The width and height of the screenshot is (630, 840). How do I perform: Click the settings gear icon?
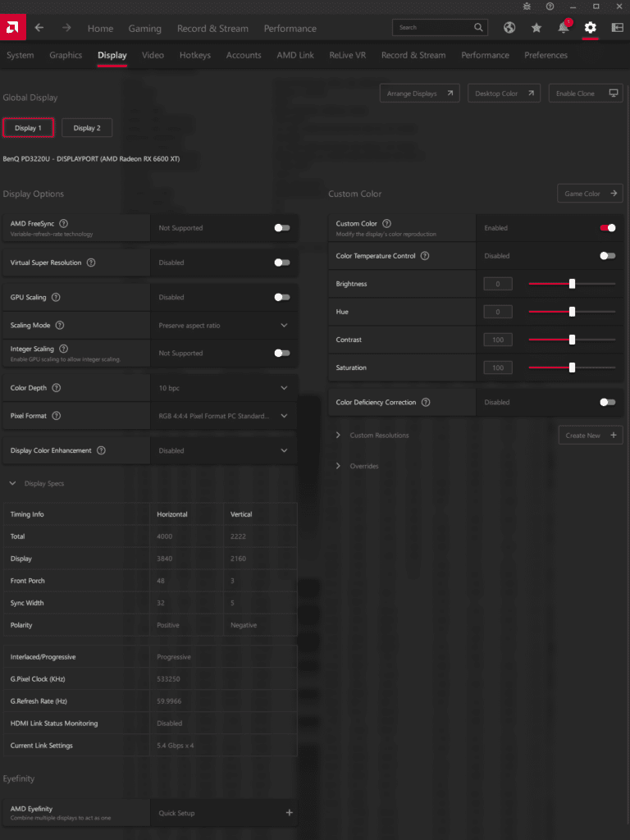pyautogui.click(x=591, y=28)
